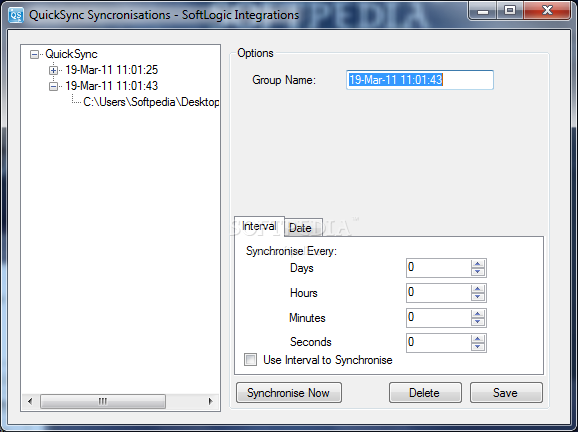Maximize the QuickSync window
Screen dimensions: 578x432
click(510, 11)
